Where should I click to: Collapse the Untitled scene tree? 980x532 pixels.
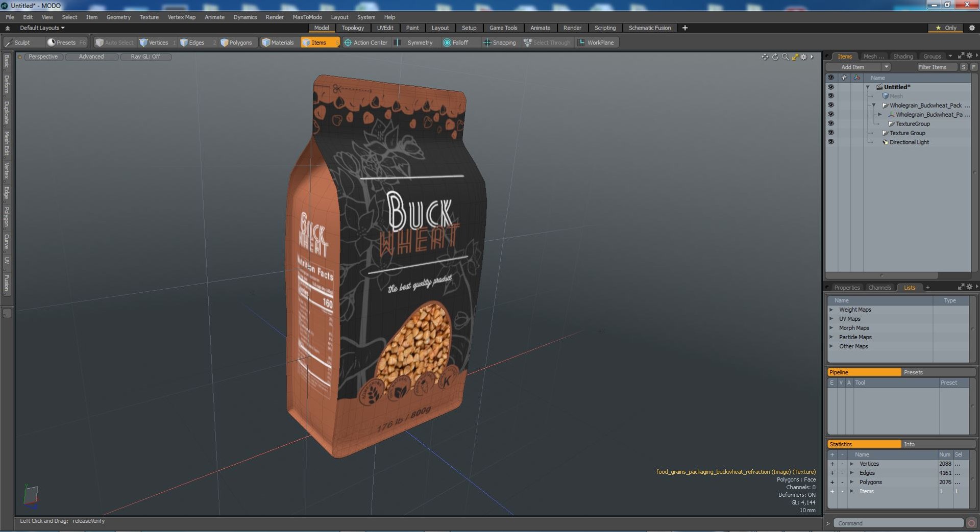click(867, 87)
